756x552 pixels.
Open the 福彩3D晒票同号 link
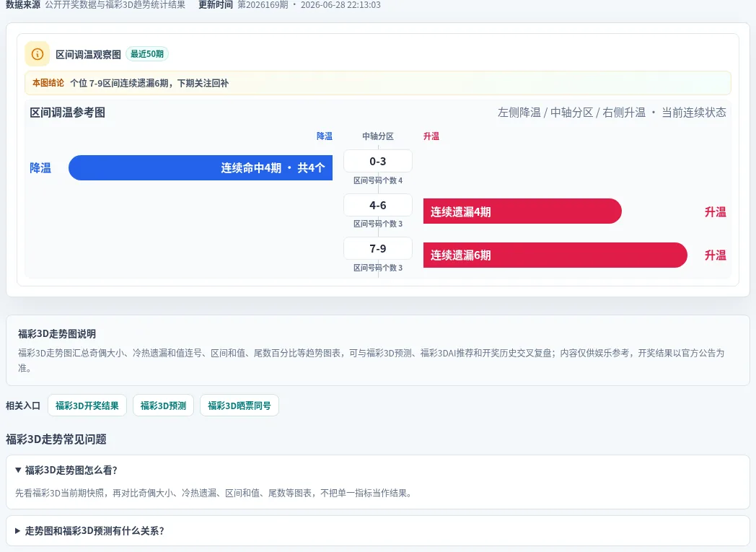click(x=239, y=406)
